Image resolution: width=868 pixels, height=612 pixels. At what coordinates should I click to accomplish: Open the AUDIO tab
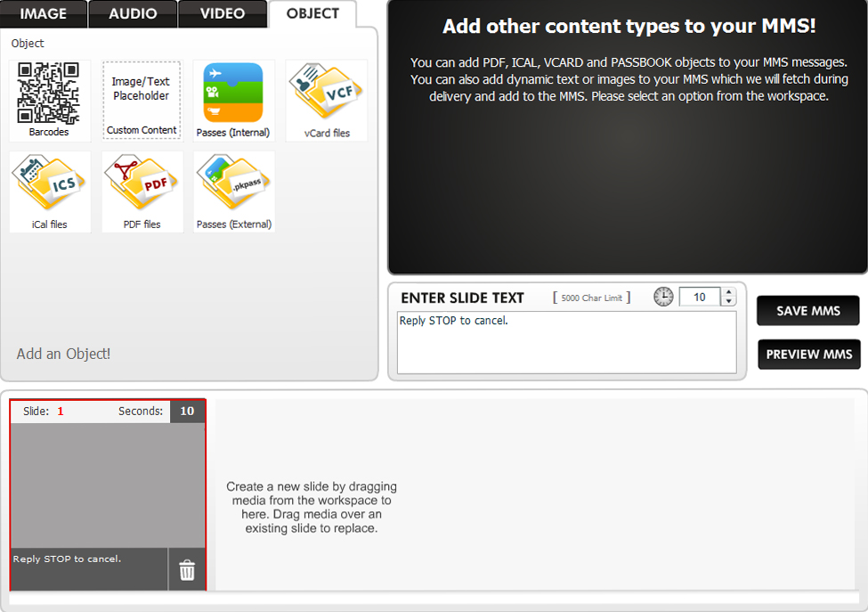click(133, 14)
